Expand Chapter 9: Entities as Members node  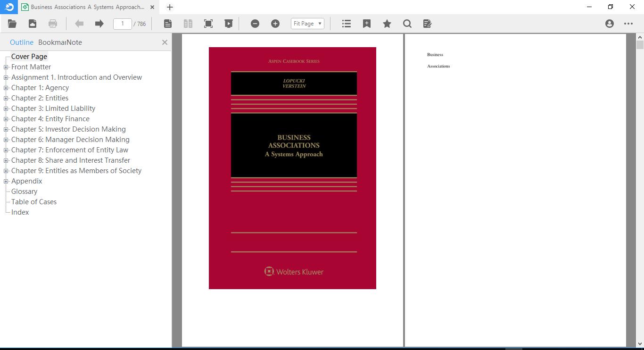(x=6, y=171)
